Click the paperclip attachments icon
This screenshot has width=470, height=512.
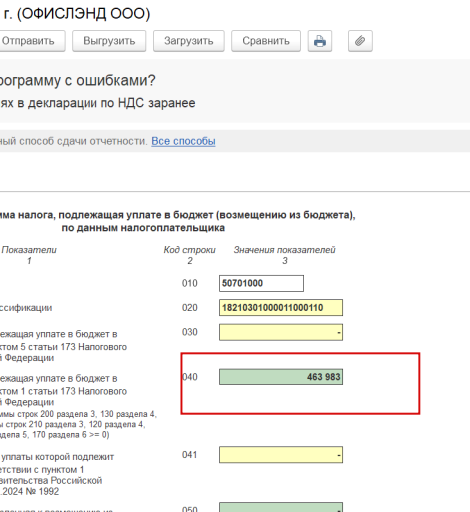coord(360,41)
